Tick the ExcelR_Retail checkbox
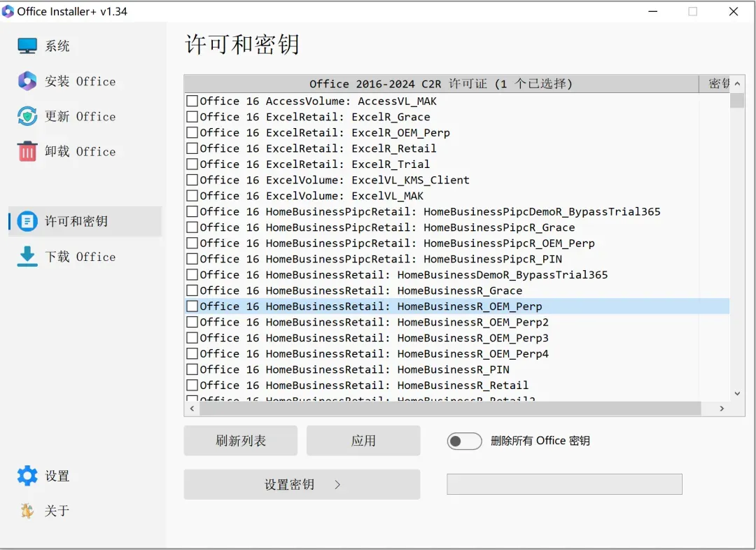 coord(192,148)
